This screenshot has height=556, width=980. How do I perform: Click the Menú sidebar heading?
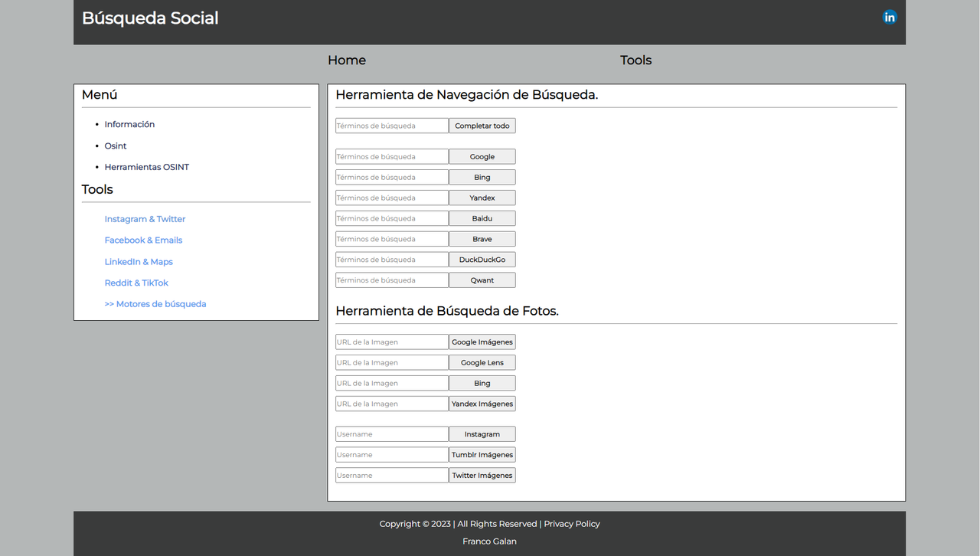click(100, 95)
